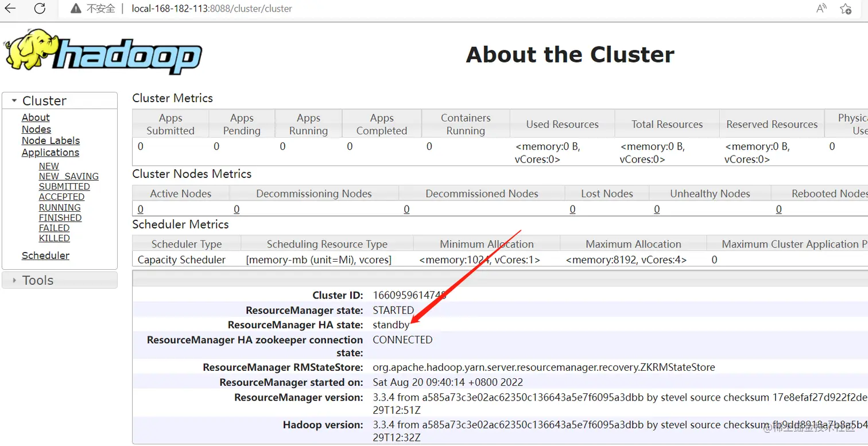The image size is (868, 446).
Task: Filter applications by SUBMITTED state
Action: [64, 187]
